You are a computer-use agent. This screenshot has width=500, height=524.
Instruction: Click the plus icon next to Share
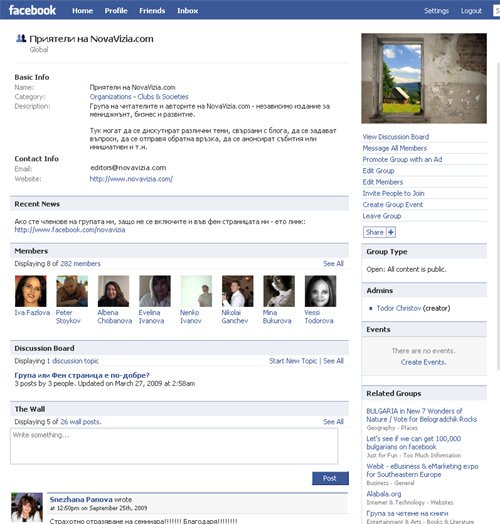point(391,232)
